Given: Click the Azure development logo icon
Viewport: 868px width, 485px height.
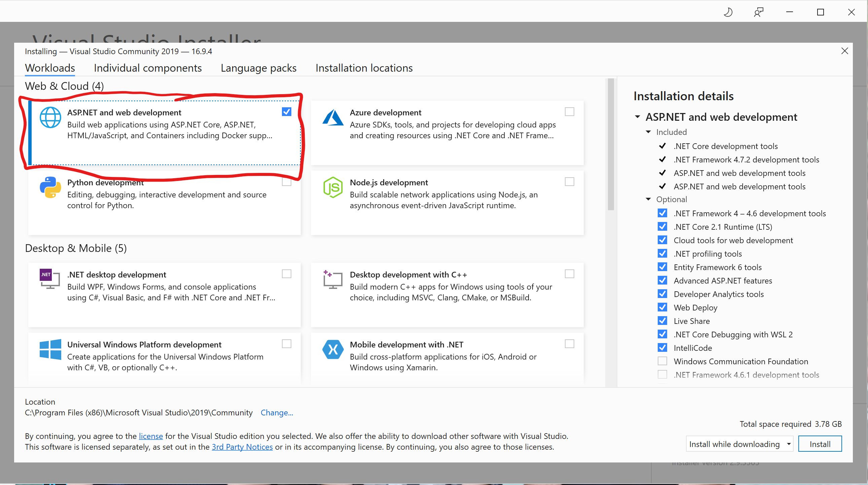Looking at the screenshot, I should click(333, 117).
